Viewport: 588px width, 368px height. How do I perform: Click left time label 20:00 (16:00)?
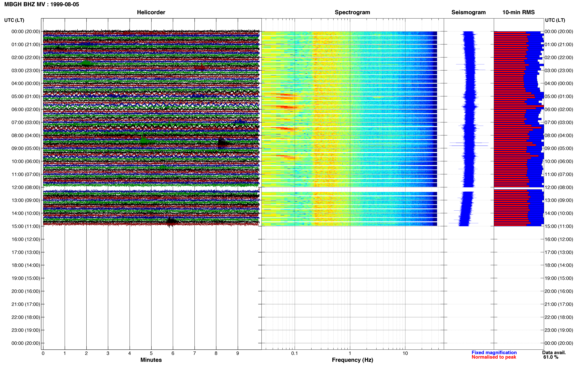26,291
